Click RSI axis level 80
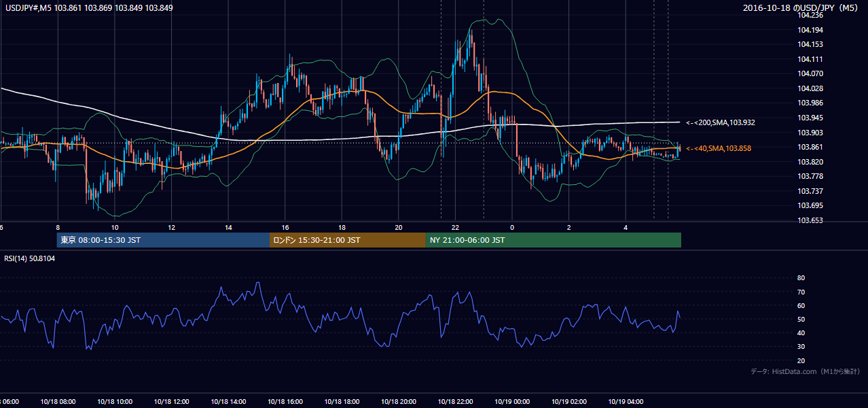The width and height of the screenshot is (868, 408). coord(801,278)
